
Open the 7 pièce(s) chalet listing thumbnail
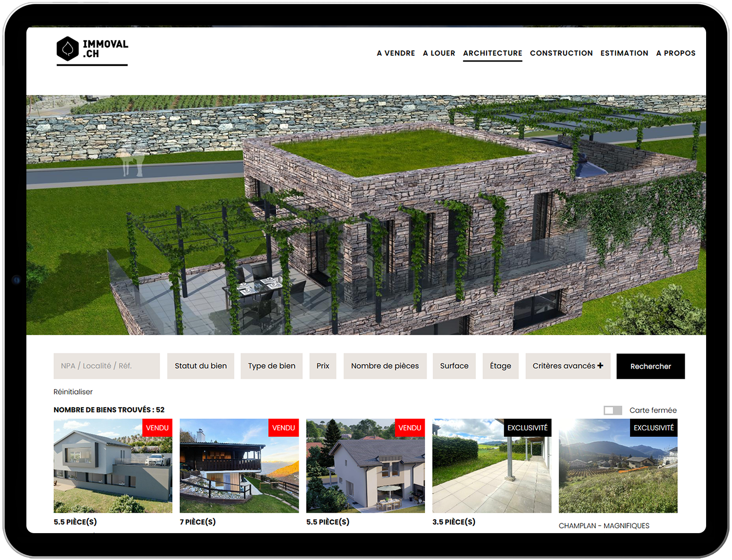[239, 466]
